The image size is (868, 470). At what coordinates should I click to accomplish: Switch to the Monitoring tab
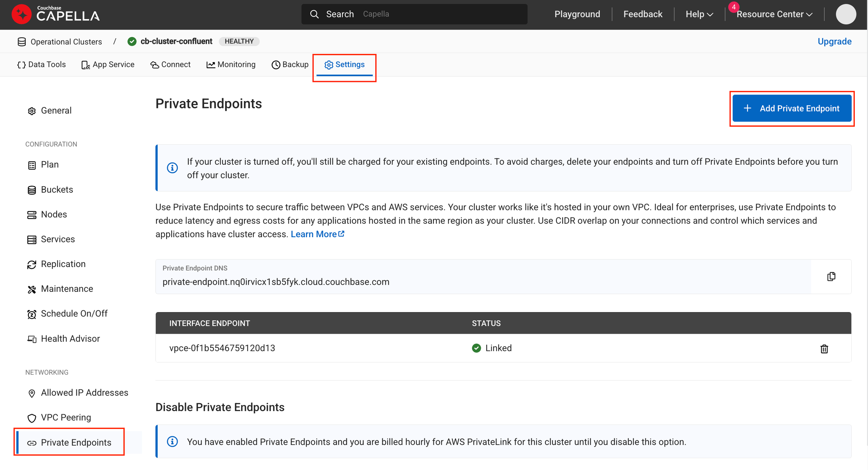pos(231,64)
